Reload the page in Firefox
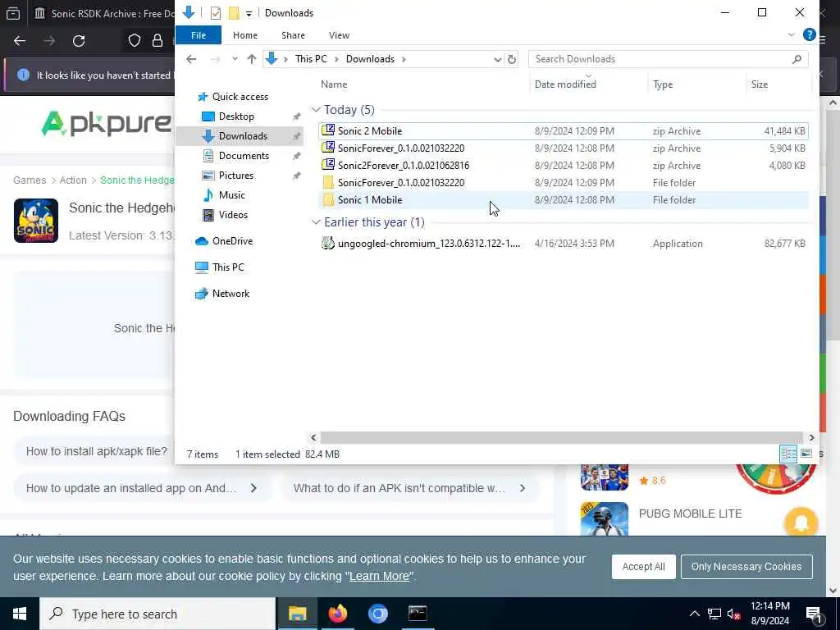This screenshot has height=630, width=840. coord(79,41)
